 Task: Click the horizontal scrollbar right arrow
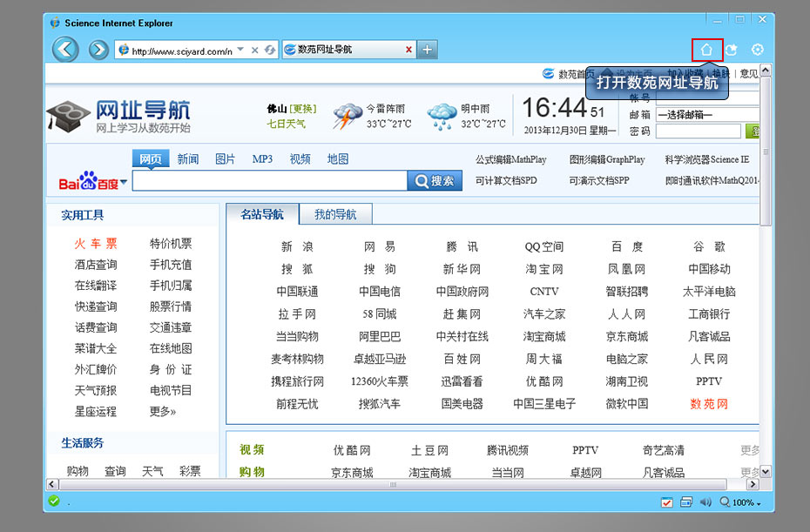click(x=753, y=484)
